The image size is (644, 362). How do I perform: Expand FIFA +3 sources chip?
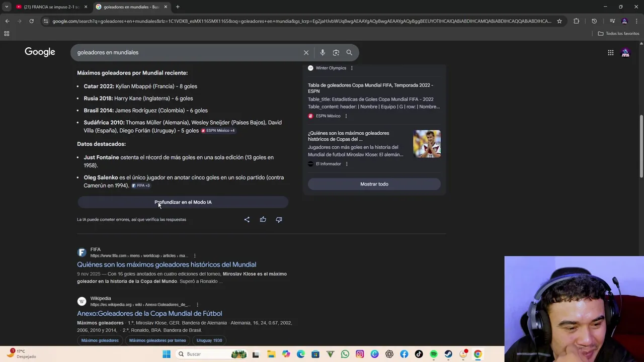[x=141, y=186]
